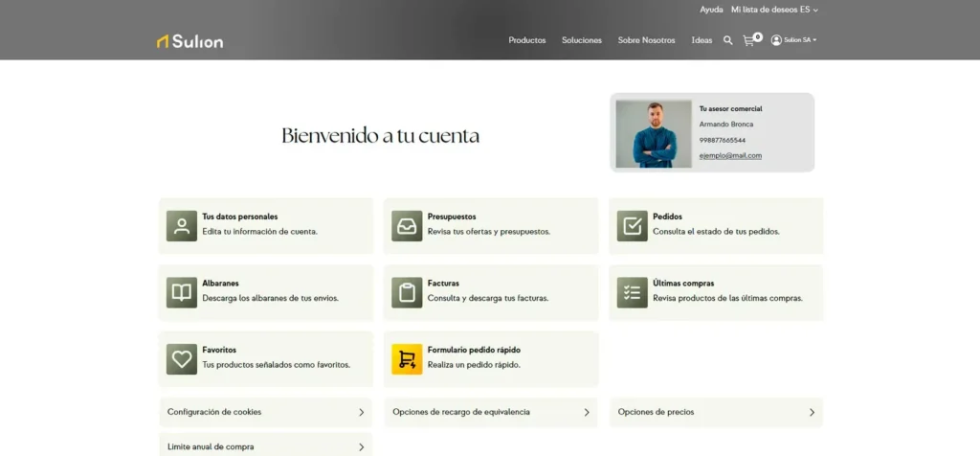Click the ejemplo@mail.com email link
980x456 pixels.
(730, 156)
